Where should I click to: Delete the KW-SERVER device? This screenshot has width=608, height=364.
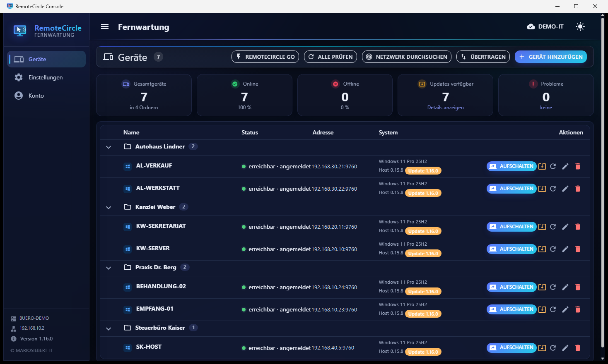(x=578, y=249)
